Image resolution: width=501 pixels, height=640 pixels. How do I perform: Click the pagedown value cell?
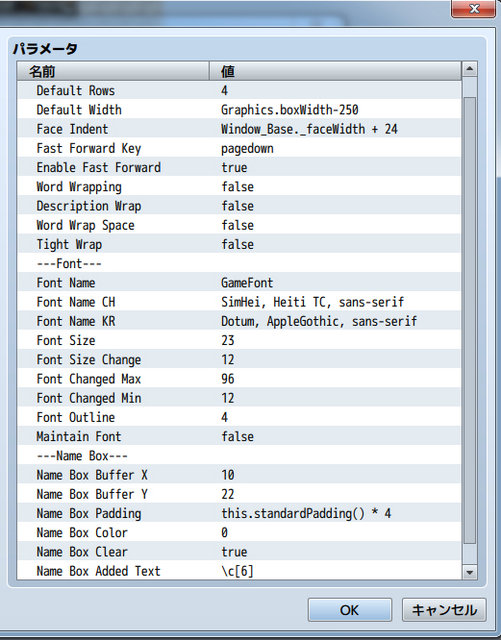335,148
